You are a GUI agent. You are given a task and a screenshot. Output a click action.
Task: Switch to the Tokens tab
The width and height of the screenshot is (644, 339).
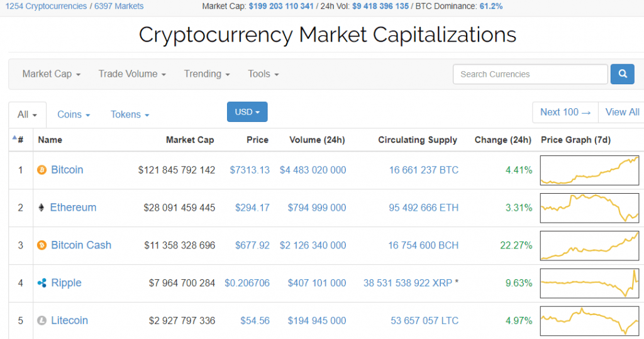pyautogui.click(x=130, y=114)
